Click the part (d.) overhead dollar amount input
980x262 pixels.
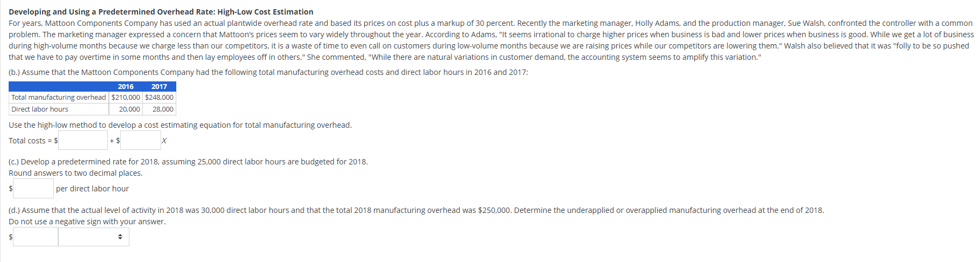pyautogui.click(x=36, y=237)
